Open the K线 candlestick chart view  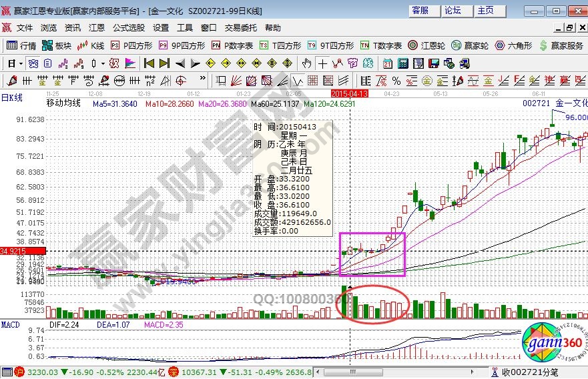[91, 45]
